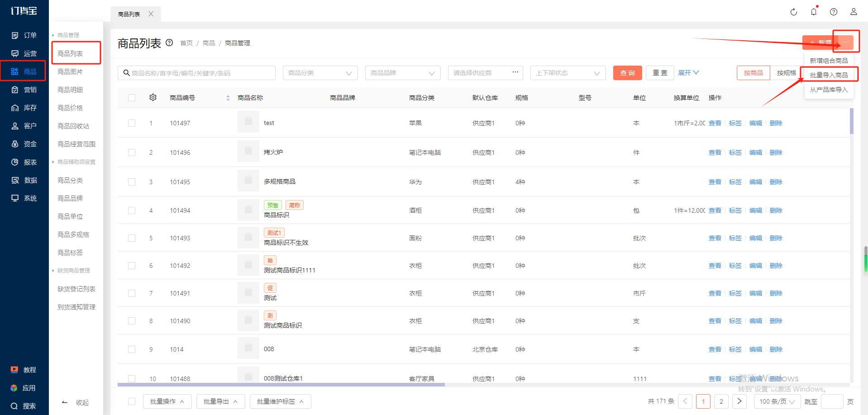Open the 商品分类 filter dropdown

[x=320, y=73]
